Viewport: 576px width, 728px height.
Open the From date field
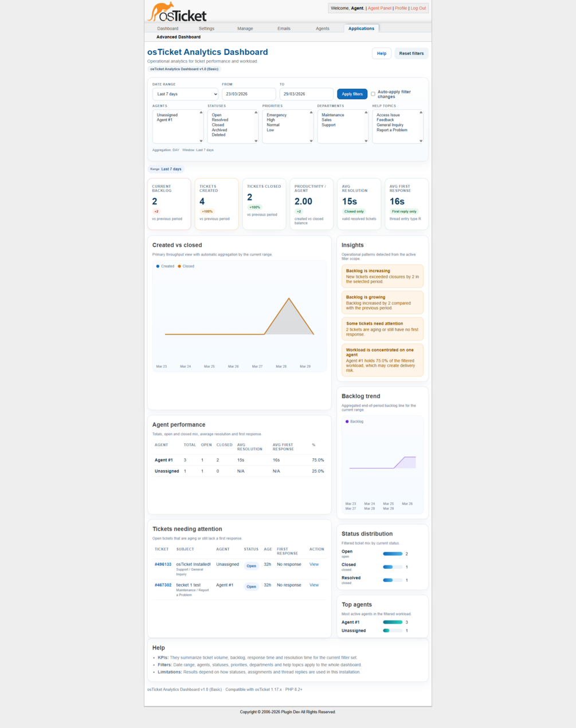[249, 94]
